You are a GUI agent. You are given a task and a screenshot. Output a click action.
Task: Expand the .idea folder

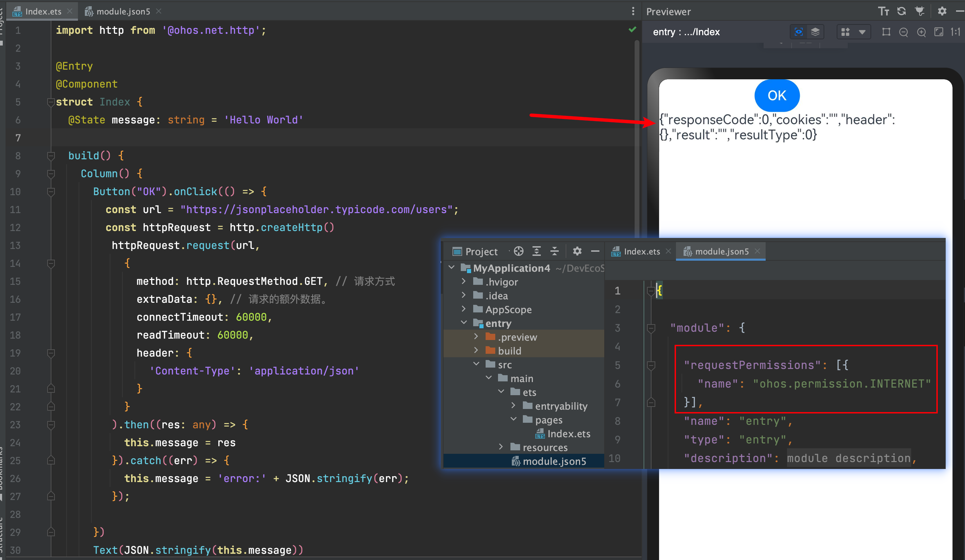pos(464,295)
